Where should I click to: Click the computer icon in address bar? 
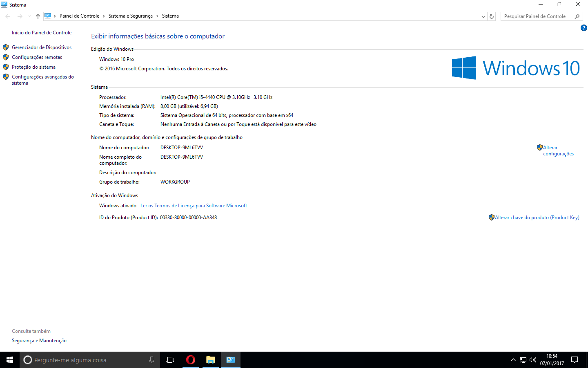(x=48, y=16)
